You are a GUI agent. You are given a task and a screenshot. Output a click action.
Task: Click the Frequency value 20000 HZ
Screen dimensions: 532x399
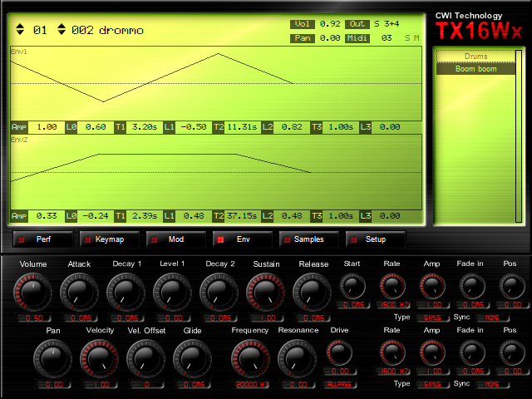click(x=251, y=385)
